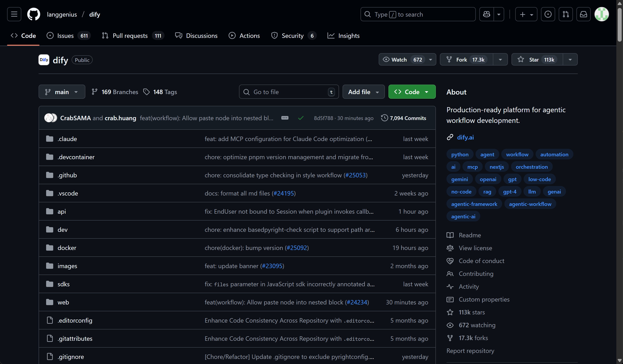The image size is (623, 364).
Task: Switch to the Code tab
Action: coord(23,36)
